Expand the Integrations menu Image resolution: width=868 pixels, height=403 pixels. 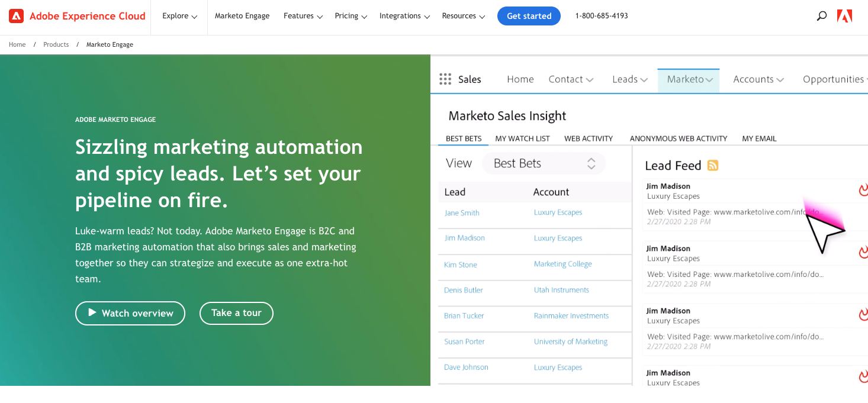405,16
